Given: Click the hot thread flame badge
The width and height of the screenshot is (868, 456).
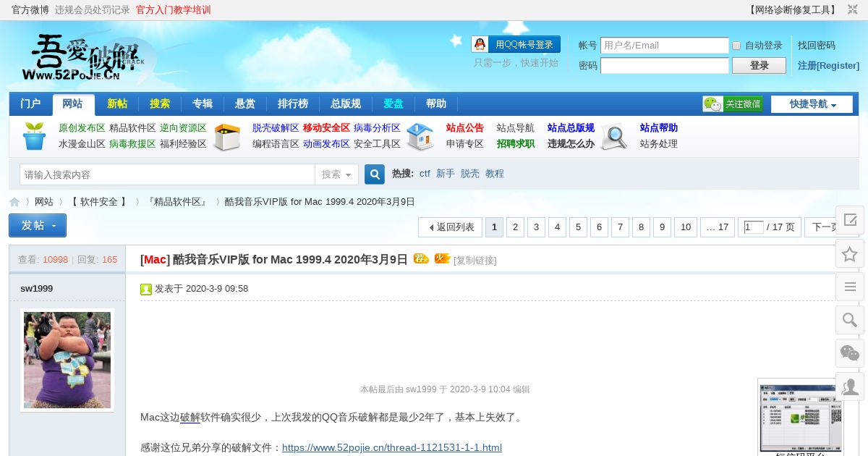Looking at the screenshot, I should (x=442, y=258).
